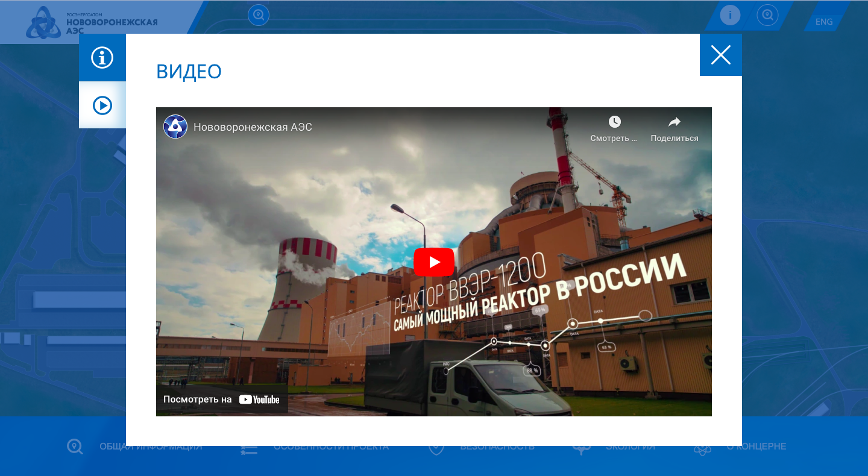This screenshot has width=868, height=476.
Task: Open the YouTube channel avatar icon
Action: point(175,127)
